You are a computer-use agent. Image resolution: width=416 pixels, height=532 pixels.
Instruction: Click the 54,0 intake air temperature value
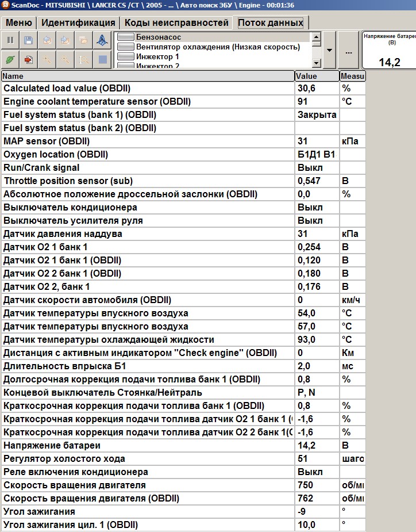(x=306, y=313)
